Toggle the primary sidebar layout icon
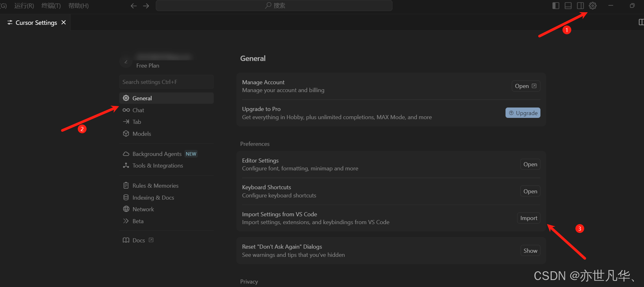Image resolution: width=644 pixels, height=287 pixels. [x=556, y=6]
